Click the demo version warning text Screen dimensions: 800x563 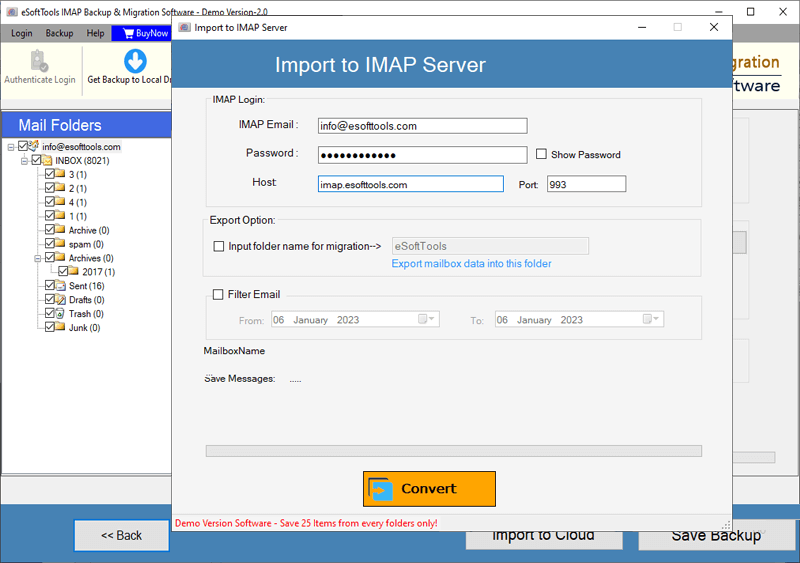[x=306, y=523]
